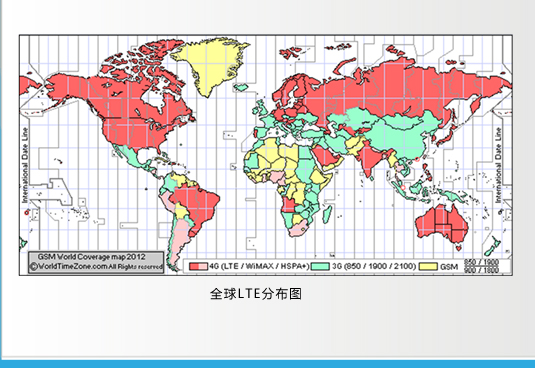Click the GSM legend text label

pyautogui.click(x=449, y=267)
